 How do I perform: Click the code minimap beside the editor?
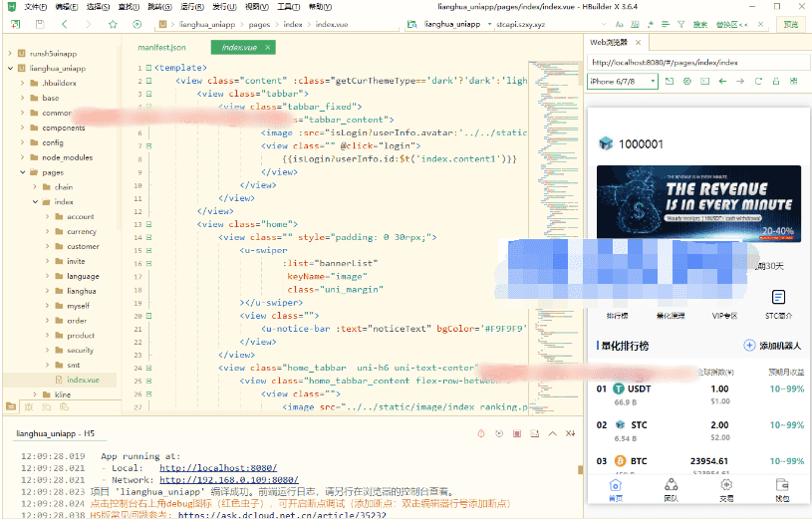555,236
